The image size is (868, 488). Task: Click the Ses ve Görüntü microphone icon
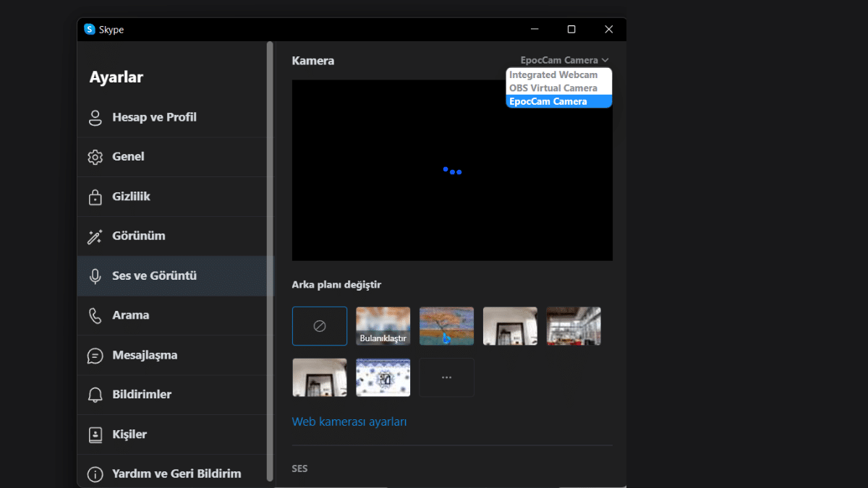tap(95, 276)
